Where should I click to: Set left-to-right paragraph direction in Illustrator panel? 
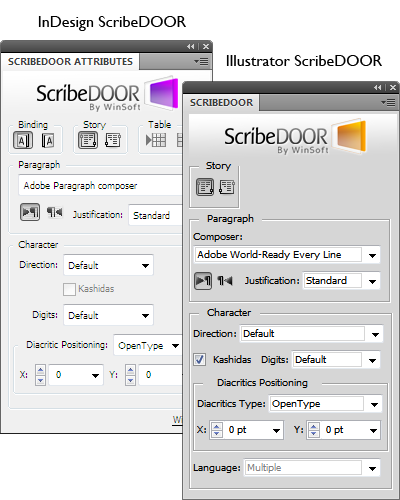203,281
